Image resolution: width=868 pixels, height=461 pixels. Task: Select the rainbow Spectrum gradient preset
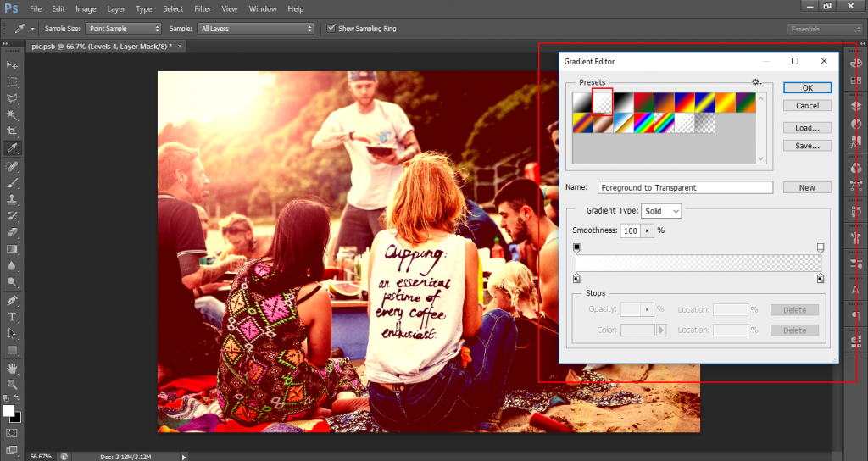pos(644,123)
